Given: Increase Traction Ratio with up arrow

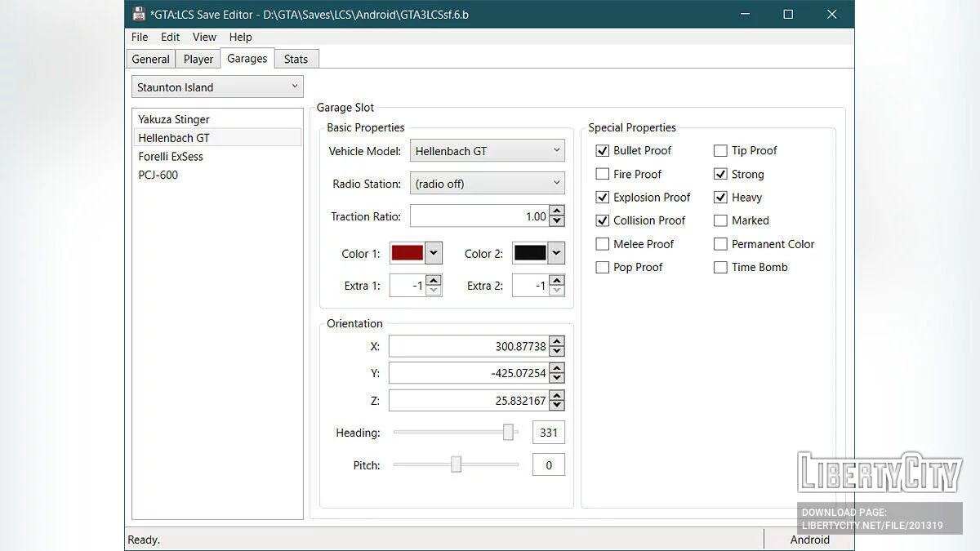Looking at the screenshot, I should click(x=557, y=211).
